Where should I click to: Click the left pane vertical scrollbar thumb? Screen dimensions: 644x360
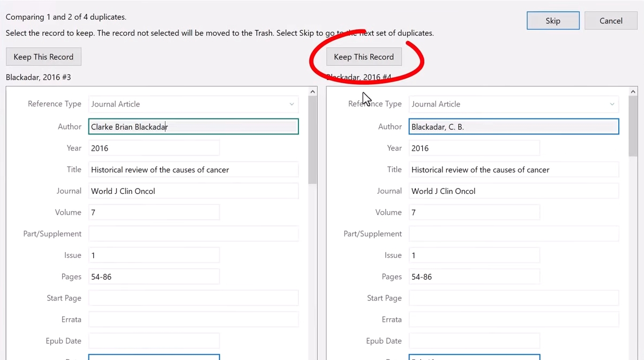[x=313, y=139]
